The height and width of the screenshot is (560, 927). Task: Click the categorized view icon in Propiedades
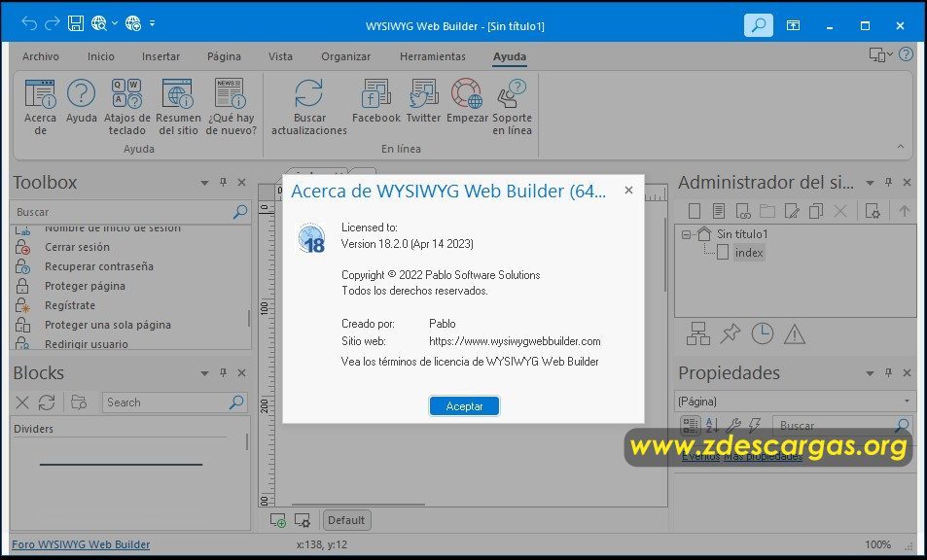(x=690, y=425)
